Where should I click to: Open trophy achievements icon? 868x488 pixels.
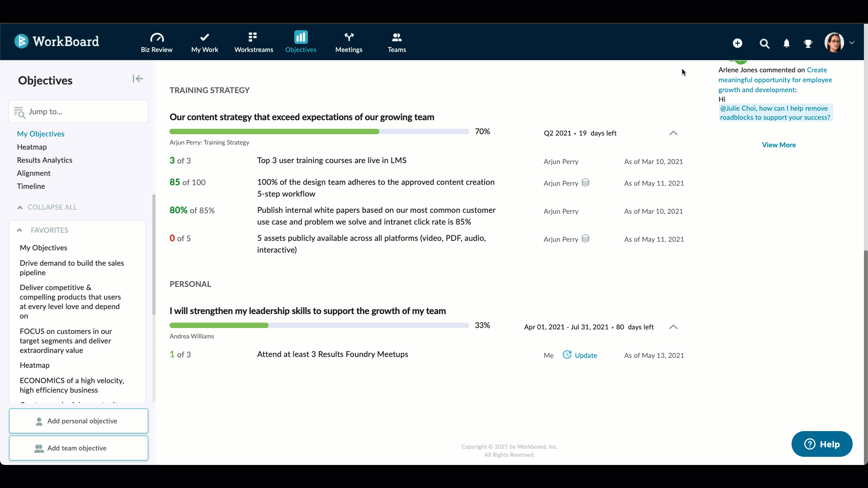click(x=808, y=43)
